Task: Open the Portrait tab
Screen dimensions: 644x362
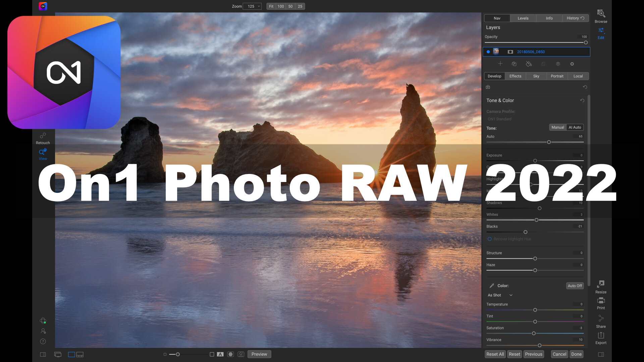Action: click(x=557, y=76)
